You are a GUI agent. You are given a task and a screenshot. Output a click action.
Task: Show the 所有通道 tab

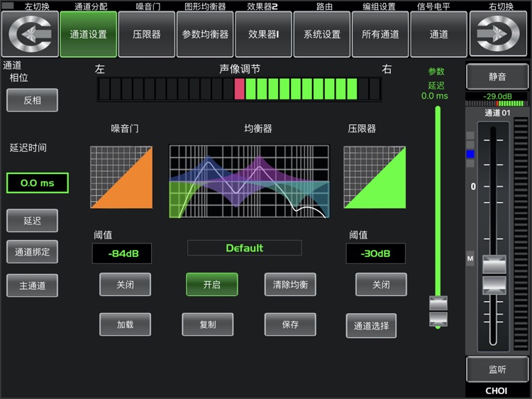(x=380, y=34)
